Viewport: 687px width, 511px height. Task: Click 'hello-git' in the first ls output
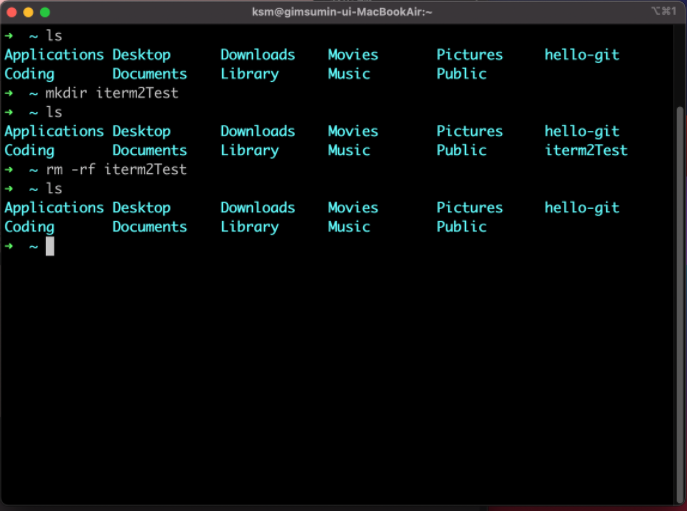(582, 55)
